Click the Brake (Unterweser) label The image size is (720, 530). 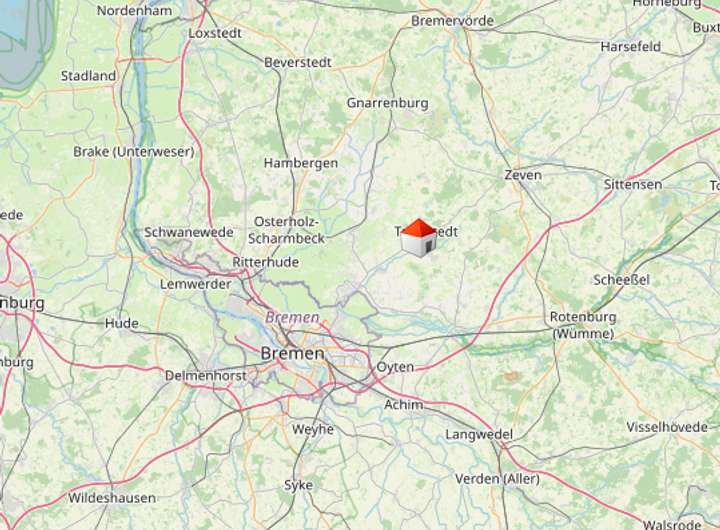[x=134, y=152]
